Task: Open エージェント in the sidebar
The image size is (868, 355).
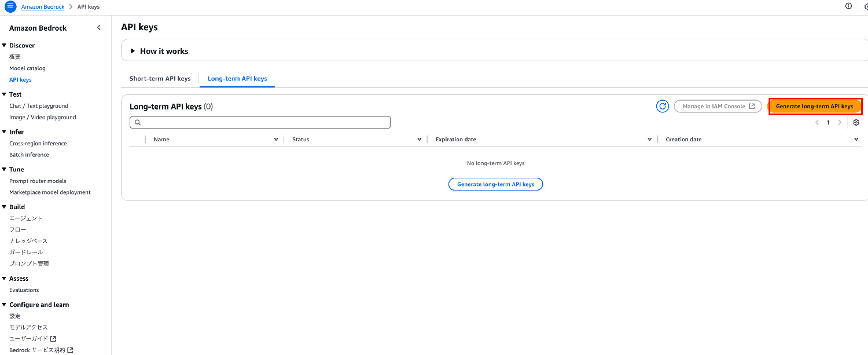Action: coord(26,218)
